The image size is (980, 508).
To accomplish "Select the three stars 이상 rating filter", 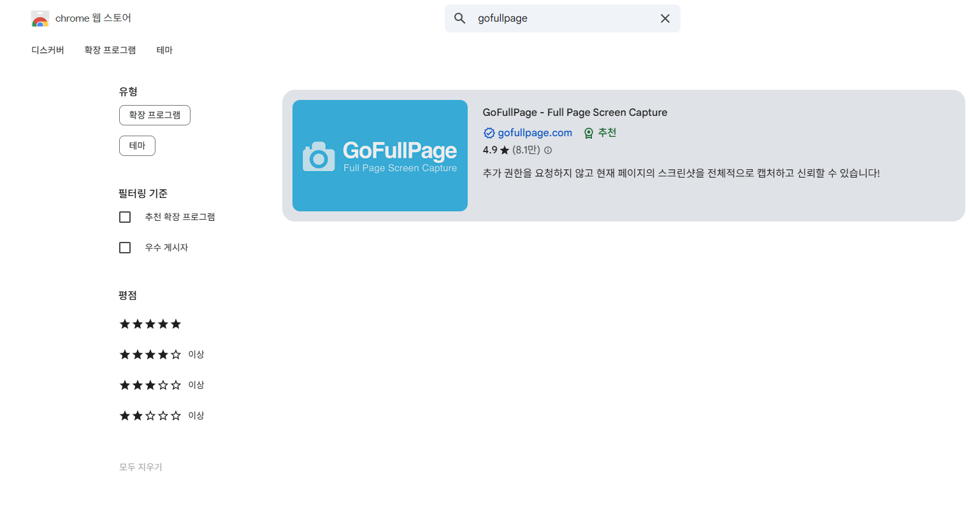I will [x=162, y=385].
